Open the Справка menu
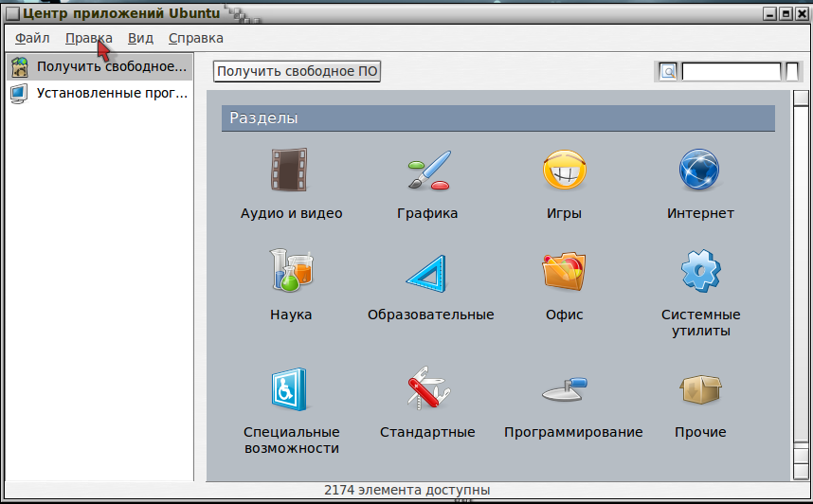This screenshot has width=813, height=504. (195, 38)
